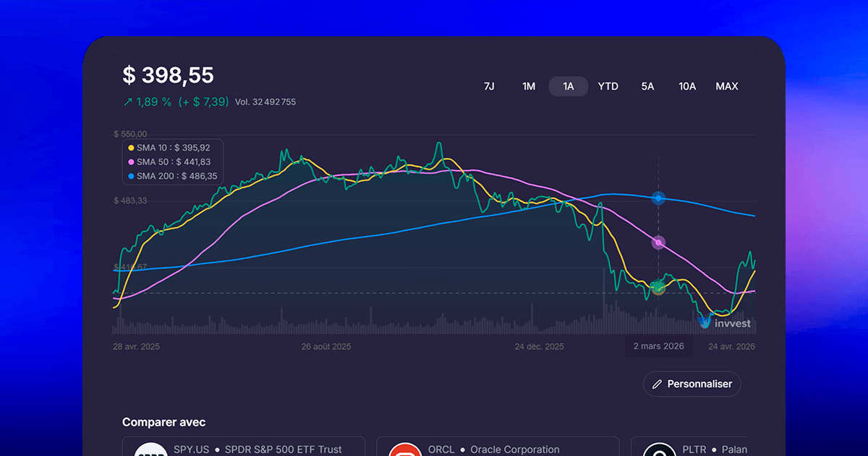
Task: Click the legend text "SMA 200 : $ 486,35"
Action: [177, 176]
